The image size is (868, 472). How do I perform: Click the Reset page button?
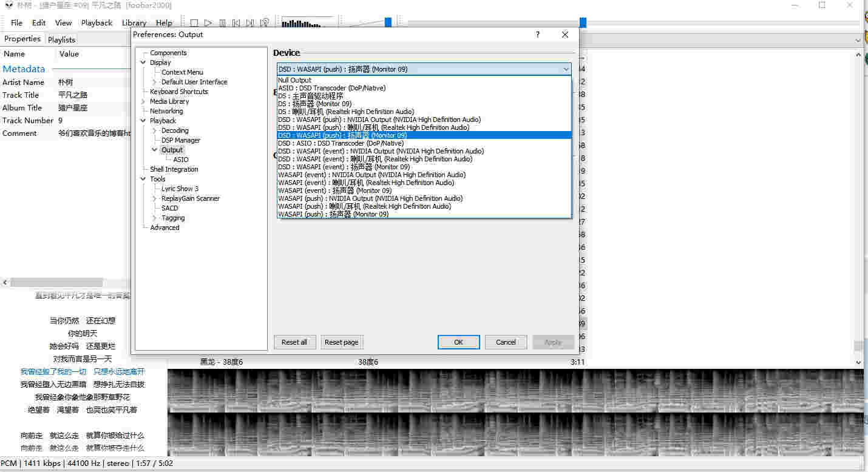pos(341,342)
